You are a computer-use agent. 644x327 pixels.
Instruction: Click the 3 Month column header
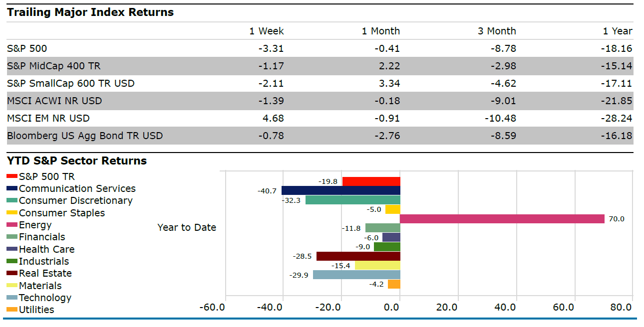pos(497,31)
